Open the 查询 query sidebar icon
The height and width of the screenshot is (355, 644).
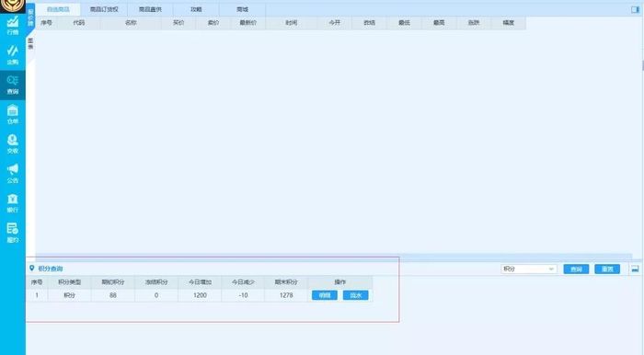click(13, 85)
